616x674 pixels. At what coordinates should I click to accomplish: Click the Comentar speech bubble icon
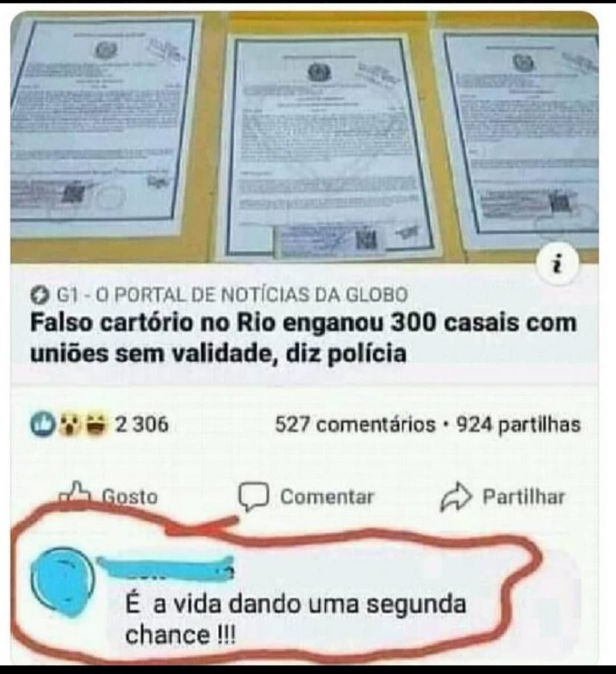(254, 496)
